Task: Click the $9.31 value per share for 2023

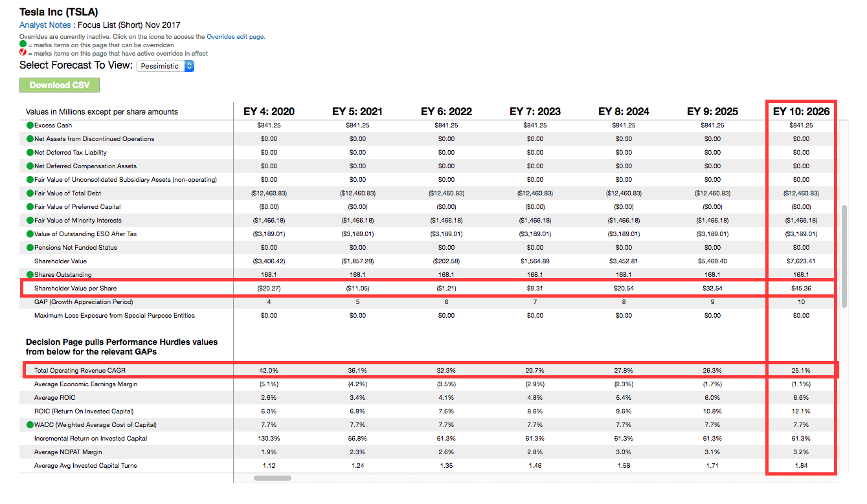Action: (535, 289)
